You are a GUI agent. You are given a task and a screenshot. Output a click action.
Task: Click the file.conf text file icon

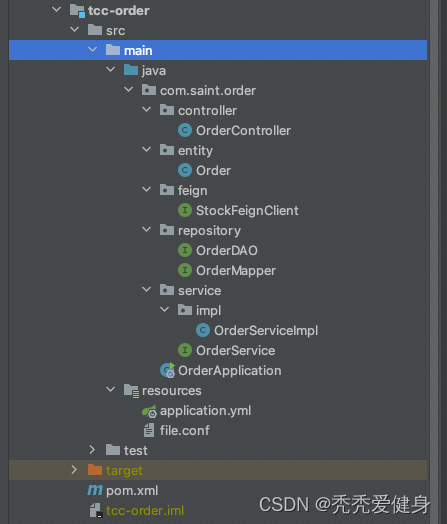pyautogui.click(x=149, y=430)
